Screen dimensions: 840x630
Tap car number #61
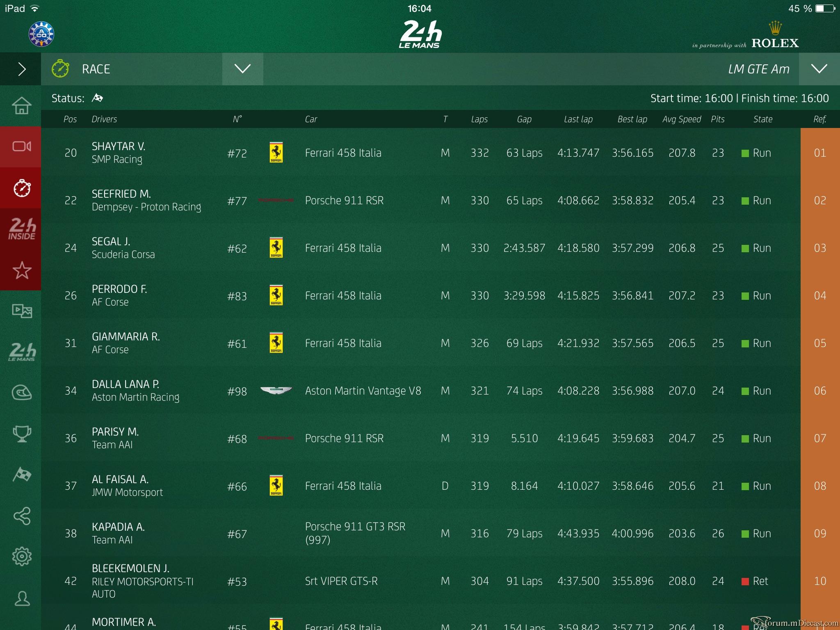237,344
